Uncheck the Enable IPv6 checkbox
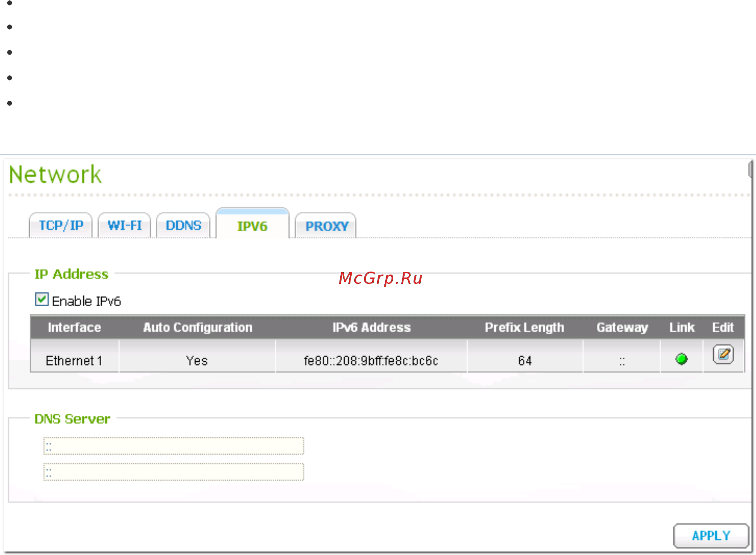Image resolution: width=756 pixels, height=555 pixels. tap(41, 299)
